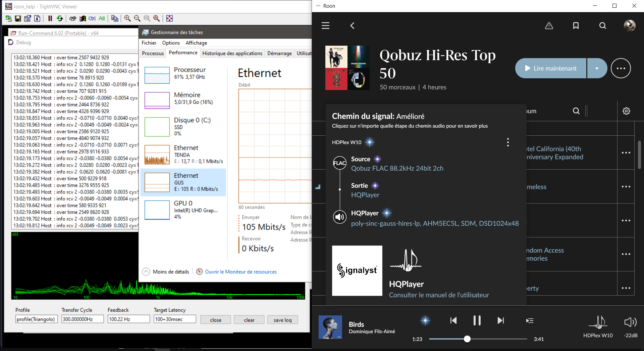The height and width of the screenshot is (351, 644).
Task: Open Roon search from top bar
Action: pyautogui.click(x=603, y=26)
